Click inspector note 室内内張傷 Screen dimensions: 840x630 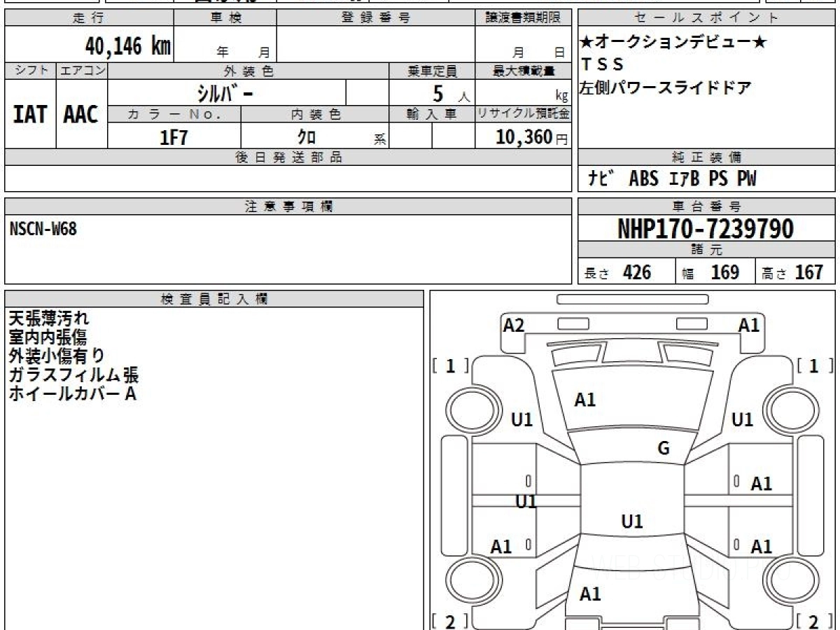[x=48, y=337]
